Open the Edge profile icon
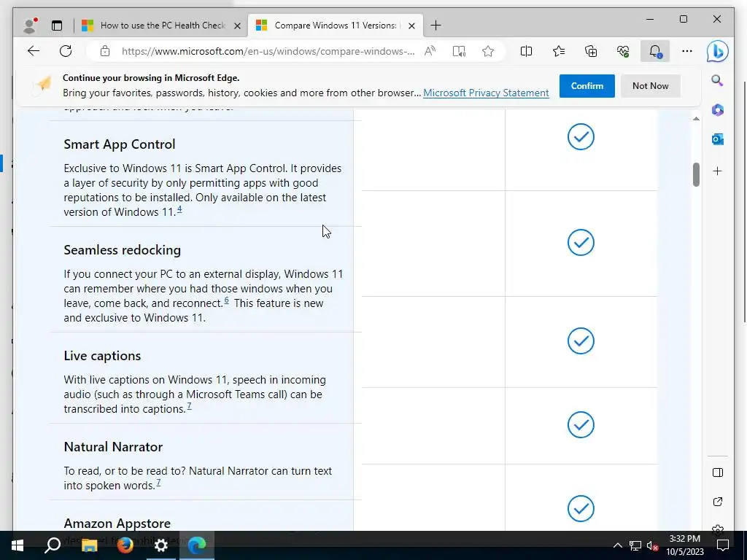 pyautogui.click(x=30, y=26)
